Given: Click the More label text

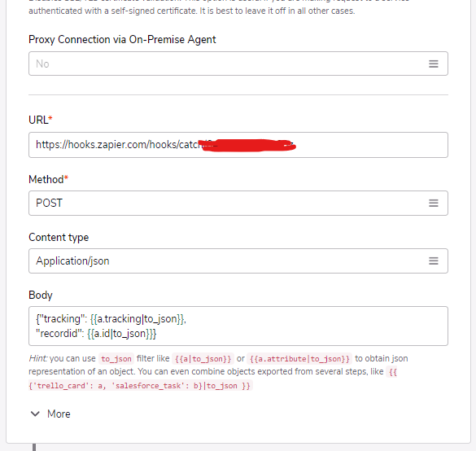Looking at the screenshot, I should (x=59, y=414).
